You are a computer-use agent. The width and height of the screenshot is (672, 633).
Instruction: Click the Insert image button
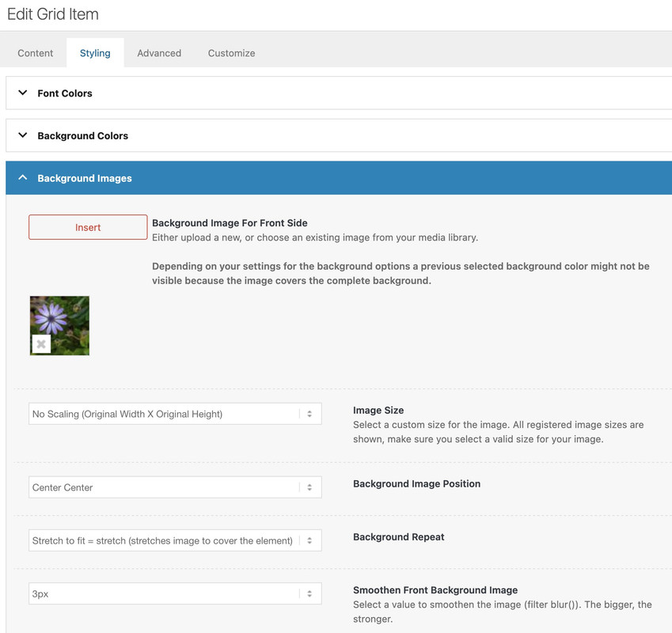88,227
